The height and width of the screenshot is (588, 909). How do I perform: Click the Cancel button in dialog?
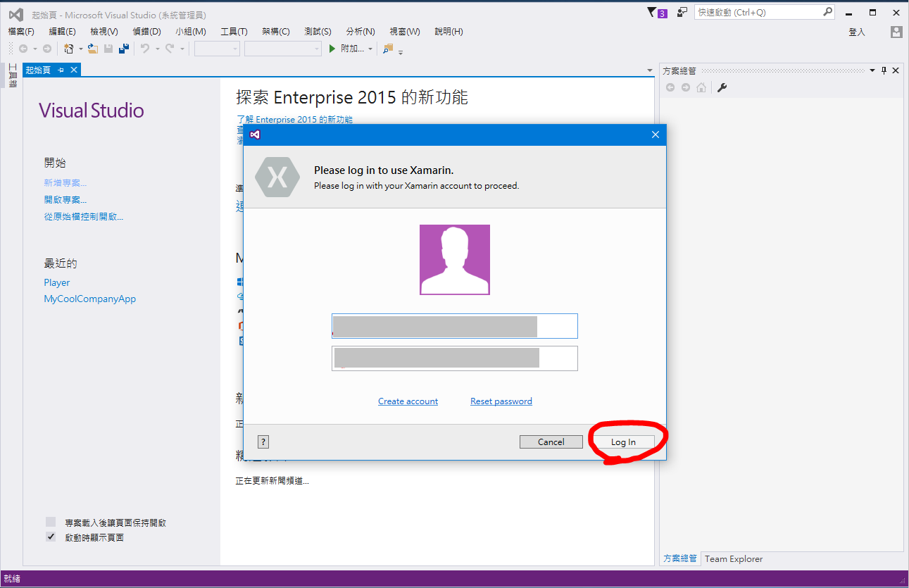point(551,442)
